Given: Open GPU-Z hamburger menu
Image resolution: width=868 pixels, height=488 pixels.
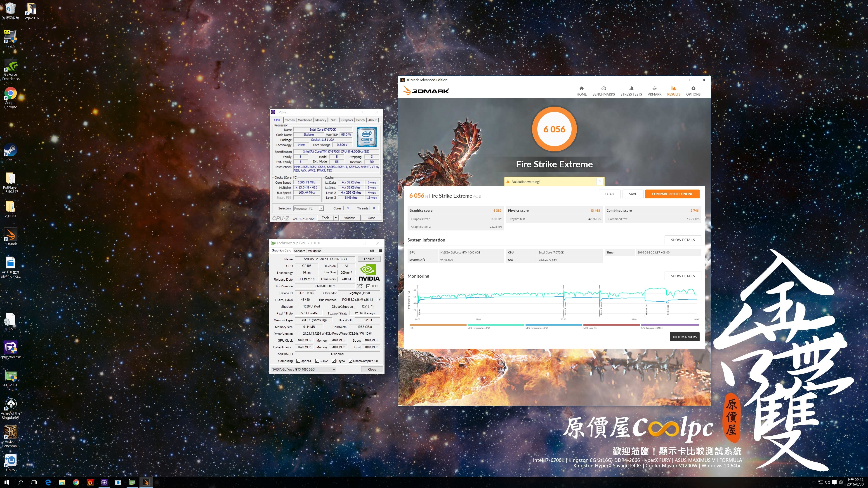Looking at the screenshot, I should [380, 251].
